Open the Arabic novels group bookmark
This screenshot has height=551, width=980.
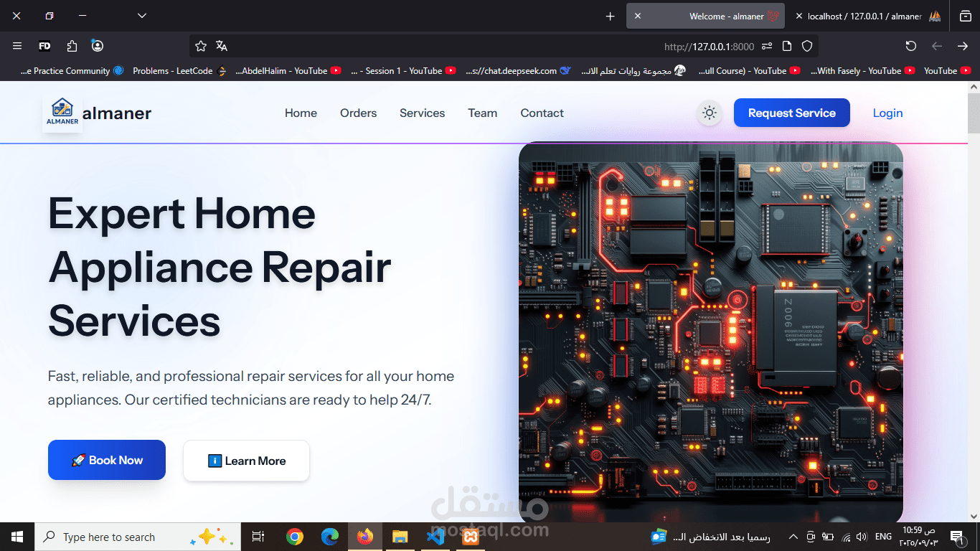point(633,71)
